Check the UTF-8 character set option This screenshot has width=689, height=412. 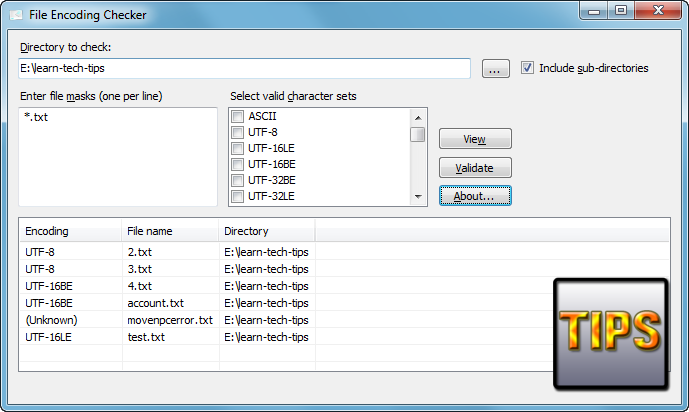point(237,132)
